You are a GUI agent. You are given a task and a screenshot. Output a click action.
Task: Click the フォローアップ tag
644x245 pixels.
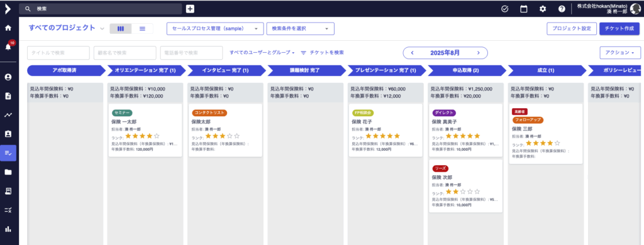click(x=528, y=120)
